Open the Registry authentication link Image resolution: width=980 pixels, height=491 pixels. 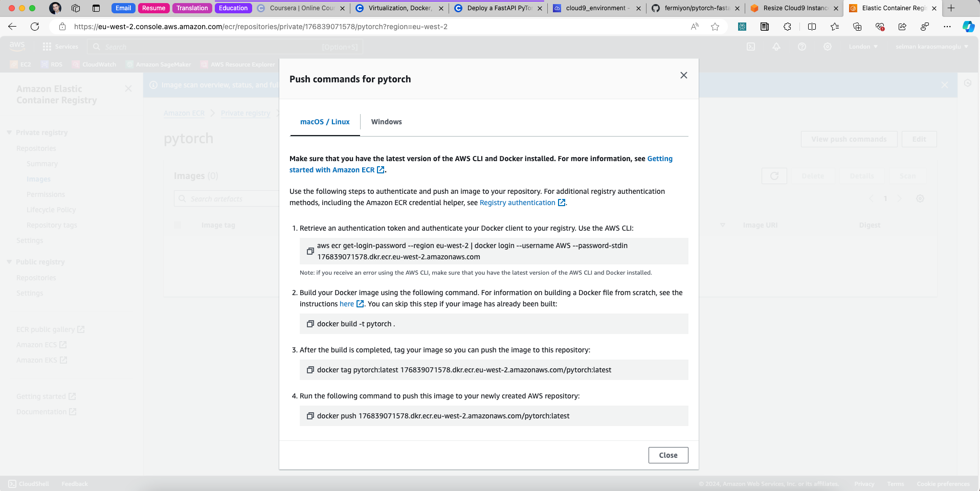click(522, 203)
